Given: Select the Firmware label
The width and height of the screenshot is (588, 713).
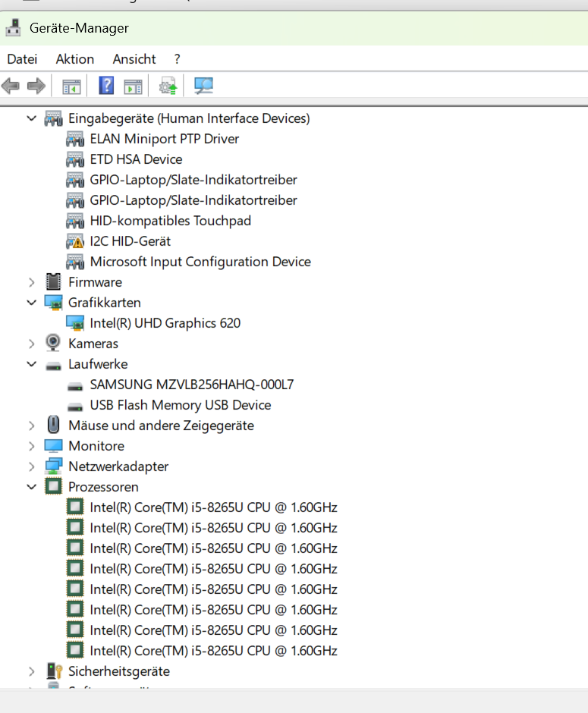Looking at the screenshot, I should coord(95,282).
